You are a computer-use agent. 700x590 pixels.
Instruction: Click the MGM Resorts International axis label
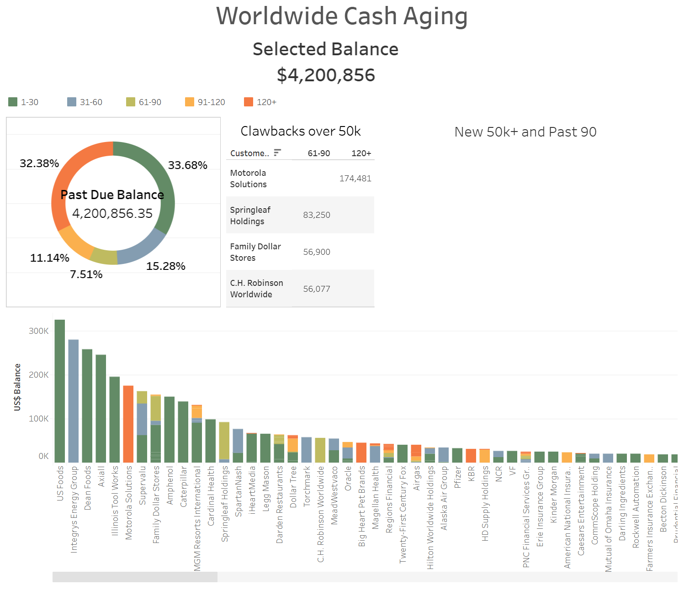point(197,518)
